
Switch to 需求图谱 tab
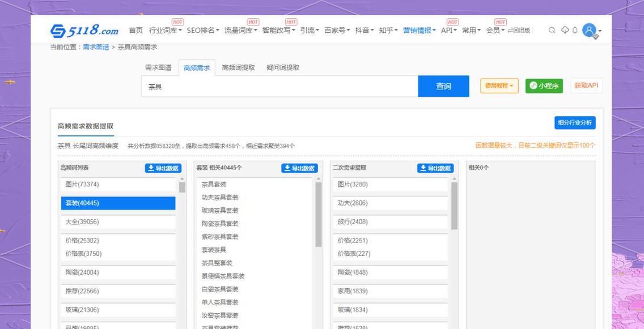pos(158,68)
